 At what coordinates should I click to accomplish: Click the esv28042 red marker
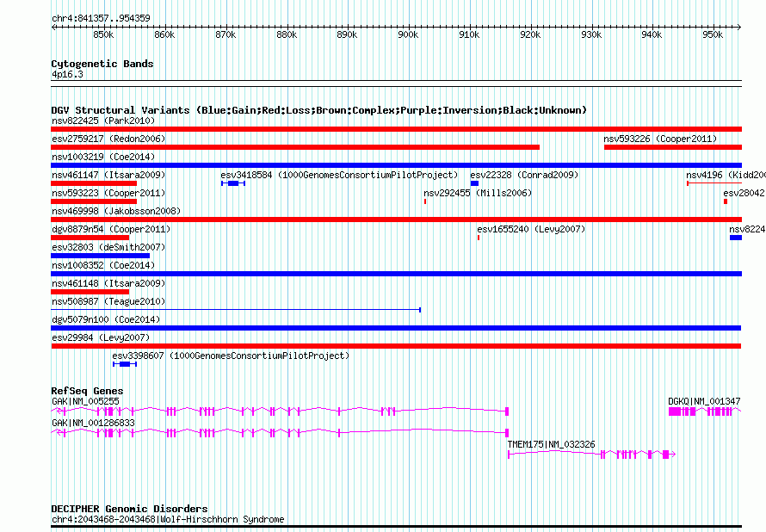(x=726, y=201)
